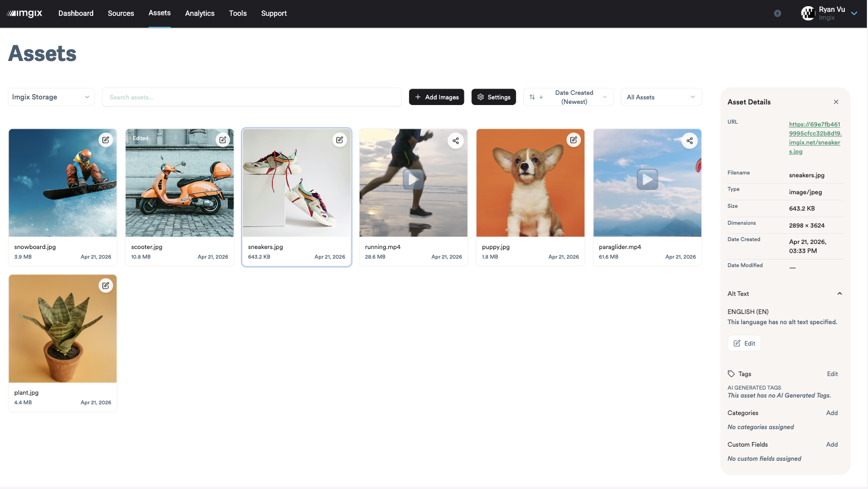This screenshot has height=489, width=868.
Task: Collapse the Alt Text section
Action: (839, 293)
